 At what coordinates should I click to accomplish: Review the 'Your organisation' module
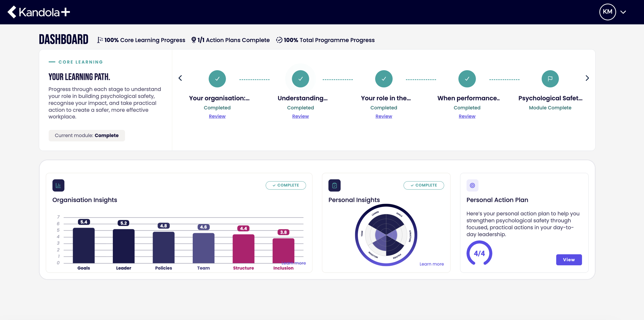click(x=217, y=116)
